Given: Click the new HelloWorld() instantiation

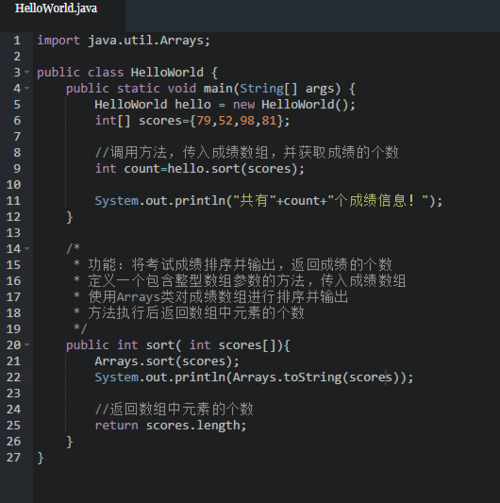Looking at the screenshot, I should click(x=294, y=105).
